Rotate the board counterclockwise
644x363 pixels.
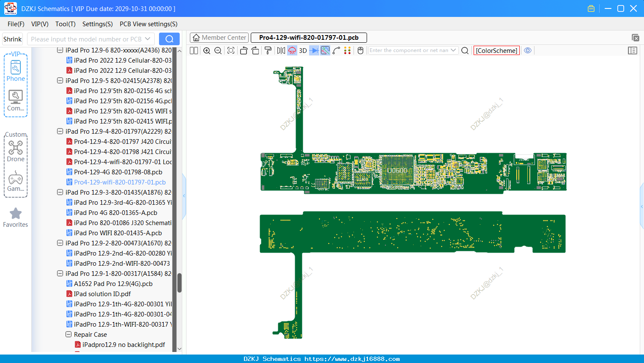[244, 50]
